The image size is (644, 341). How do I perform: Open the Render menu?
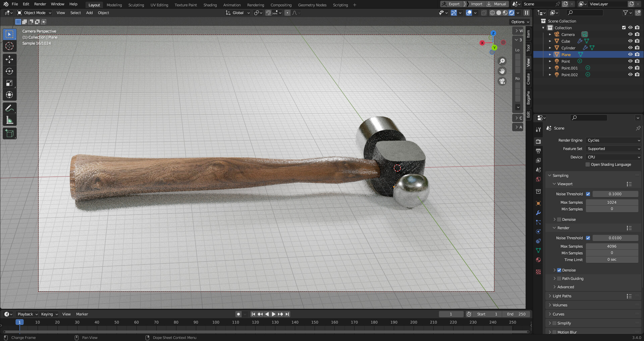pos(40,4)
